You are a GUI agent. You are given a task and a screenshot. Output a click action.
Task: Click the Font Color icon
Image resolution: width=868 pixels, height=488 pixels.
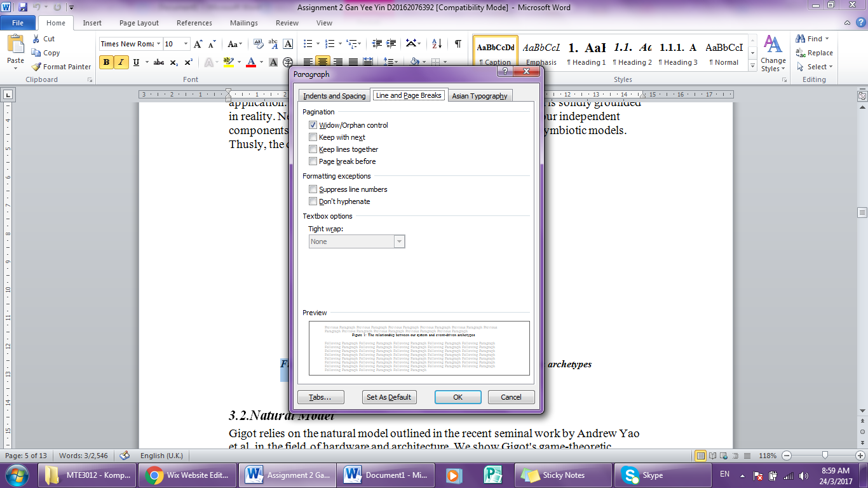coord(251,62)
